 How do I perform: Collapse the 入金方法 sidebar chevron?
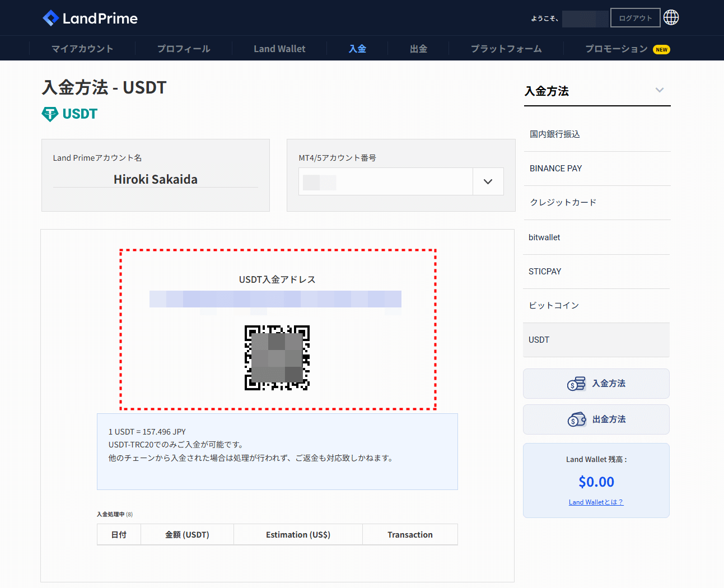pos(660,90)
